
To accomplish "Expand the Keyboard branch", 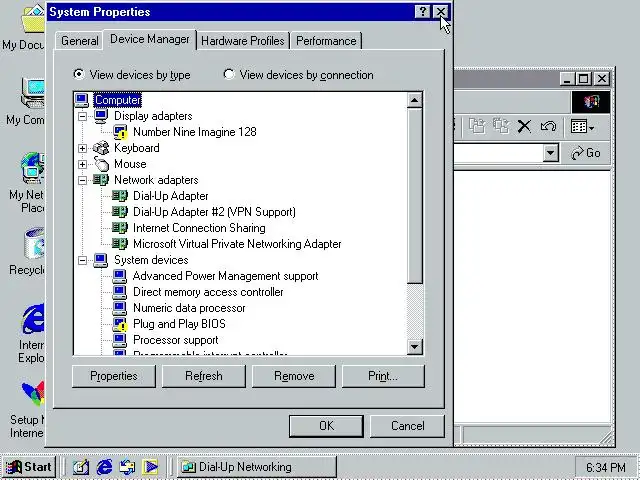I will tap(82, 148).
